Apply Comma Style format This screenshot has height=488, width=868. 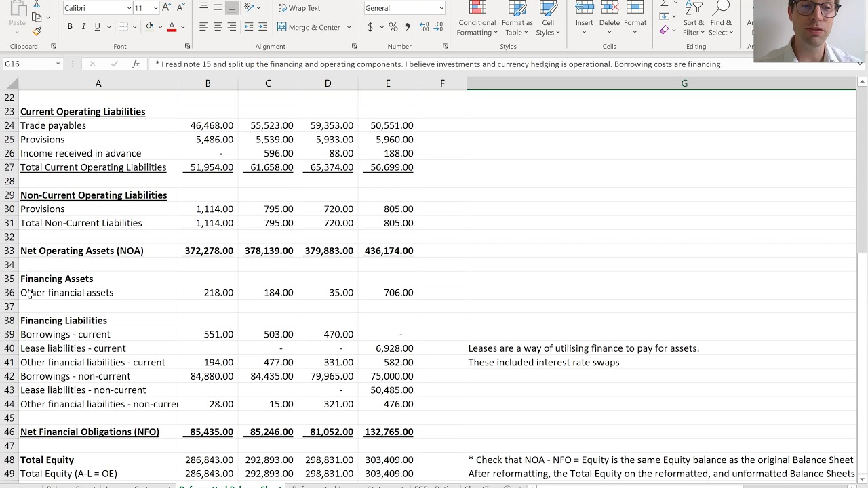coord(408,26)
